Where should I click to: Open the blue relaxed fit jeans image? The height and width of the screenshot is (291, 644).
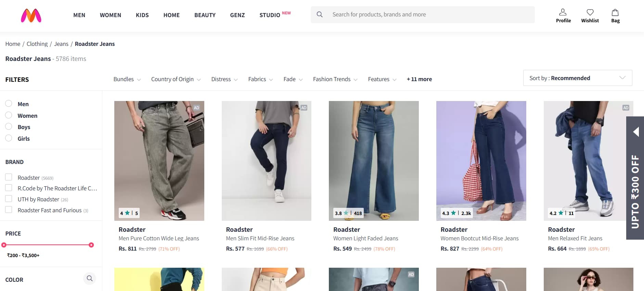coord(589,161)
